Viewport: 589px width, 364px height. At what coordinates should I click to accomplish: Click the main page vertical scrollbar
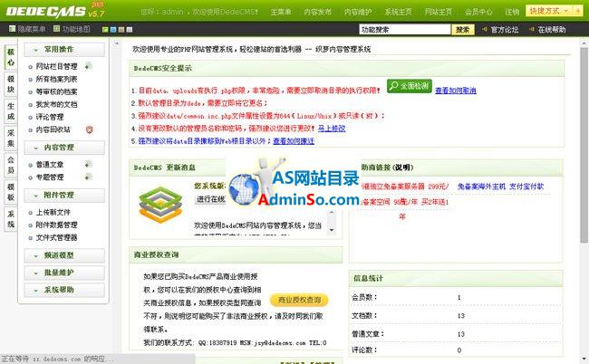tap(584, 145)
